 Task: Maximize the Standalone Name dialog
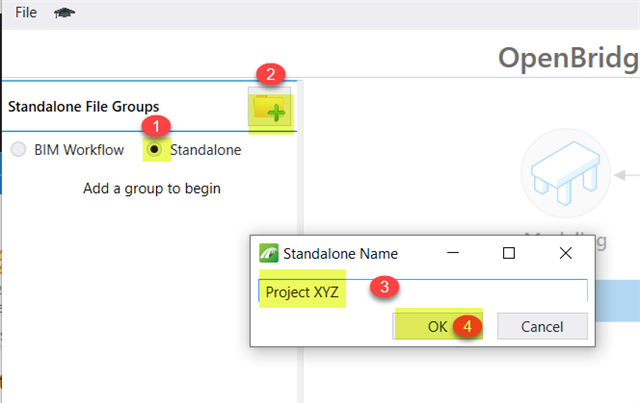click(x=509, y=253)
